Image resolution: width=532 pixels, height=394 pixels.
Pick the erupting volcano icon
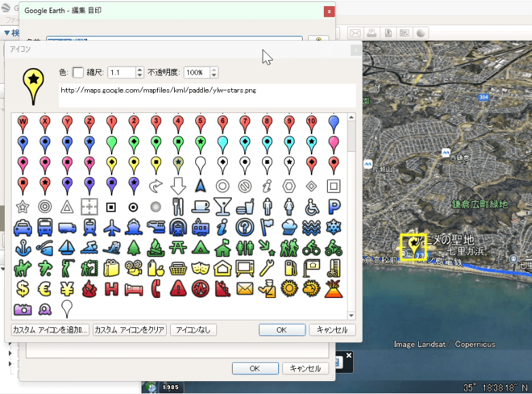[x=333, y=289]
